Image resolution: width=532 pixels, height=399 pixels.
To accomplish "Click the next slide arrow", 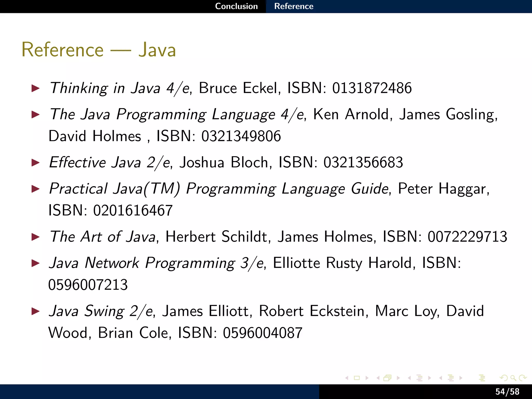I will (367, 378).
